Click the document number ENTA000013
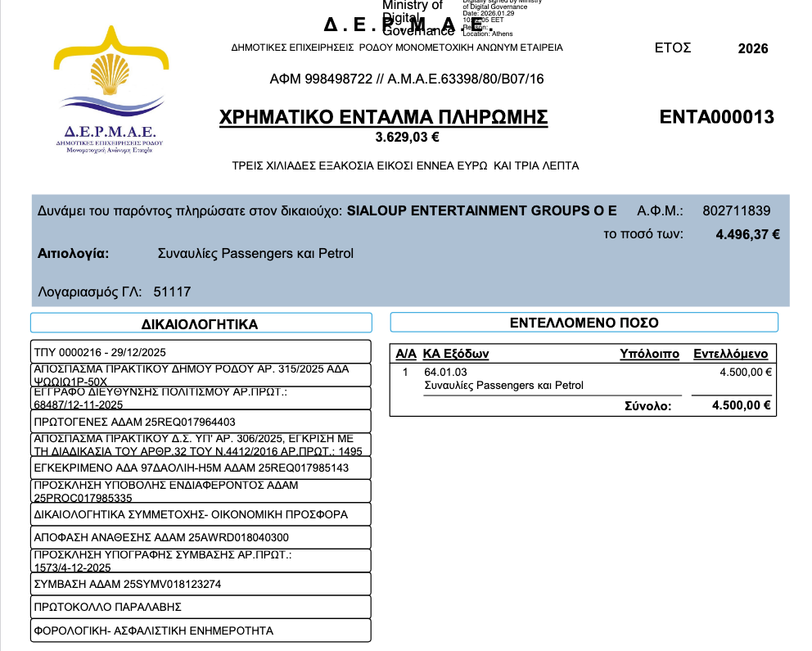The image size is (812, 651). tap(716, 117)
